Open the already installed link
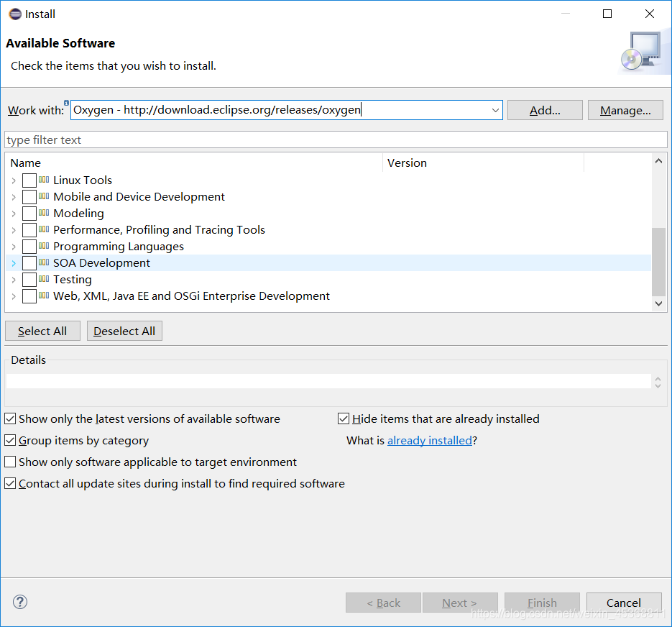 coord(429,441)
